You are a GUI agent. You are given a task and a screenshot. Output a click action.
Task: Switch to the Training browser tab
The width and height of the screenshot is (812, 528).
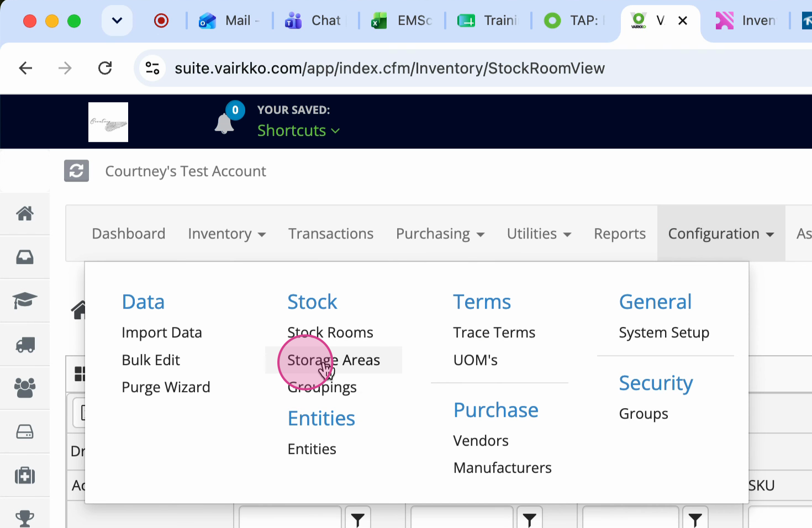[x=488, y=21]
